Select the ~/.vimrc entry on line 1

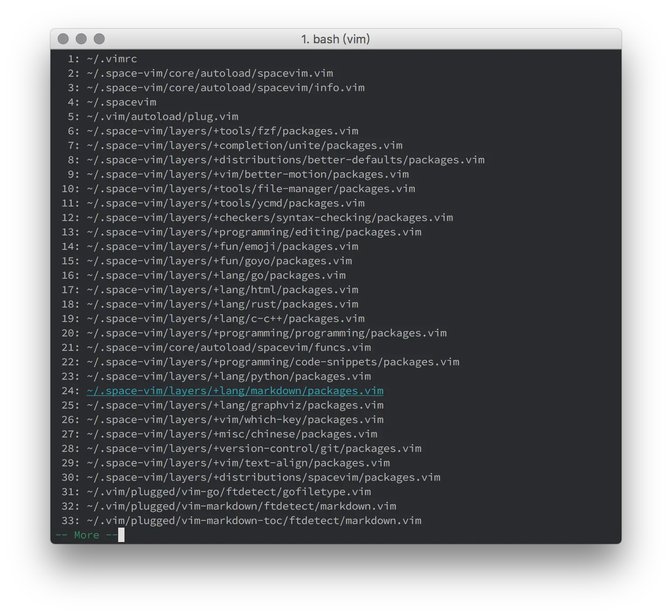pyautogui.click(x=112, y=59)
